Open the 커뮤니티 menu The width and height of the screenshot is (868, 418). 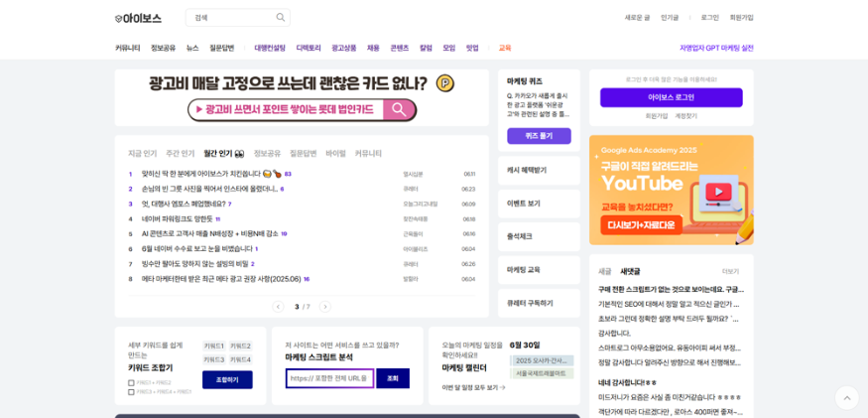click(x=127, y=48)
